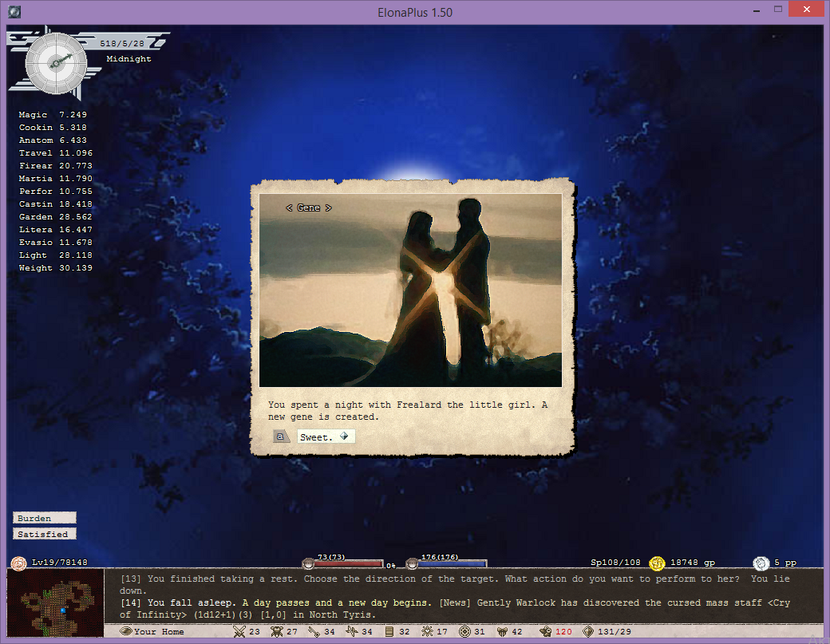This screenshot has width=830, height=644.
Task: Click the Martia skill tracker row
Action: 56,178
